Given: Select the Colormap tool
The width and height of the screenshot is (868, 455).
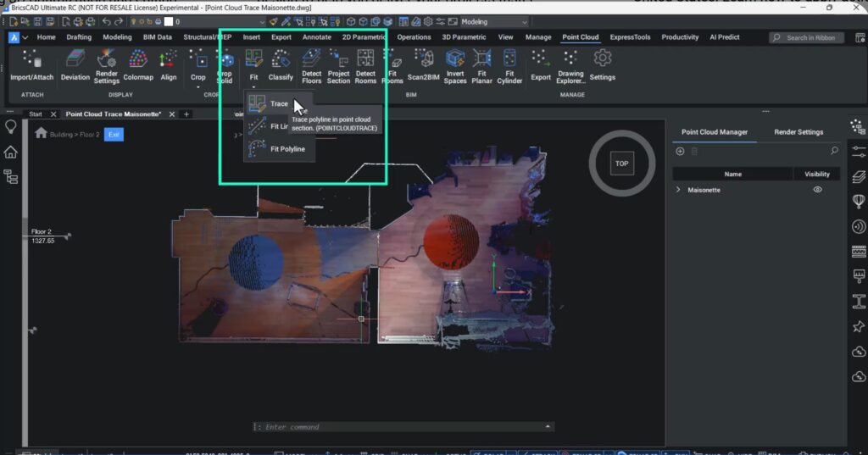Looking at the screenshot, I should click(x=138, y=66).
